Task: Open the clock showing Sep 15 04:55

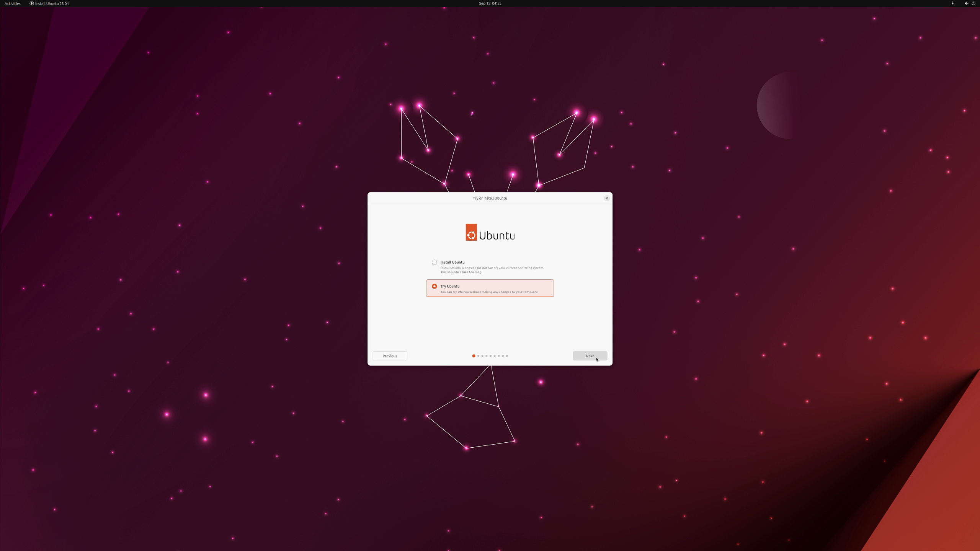Action: point(490,3)
